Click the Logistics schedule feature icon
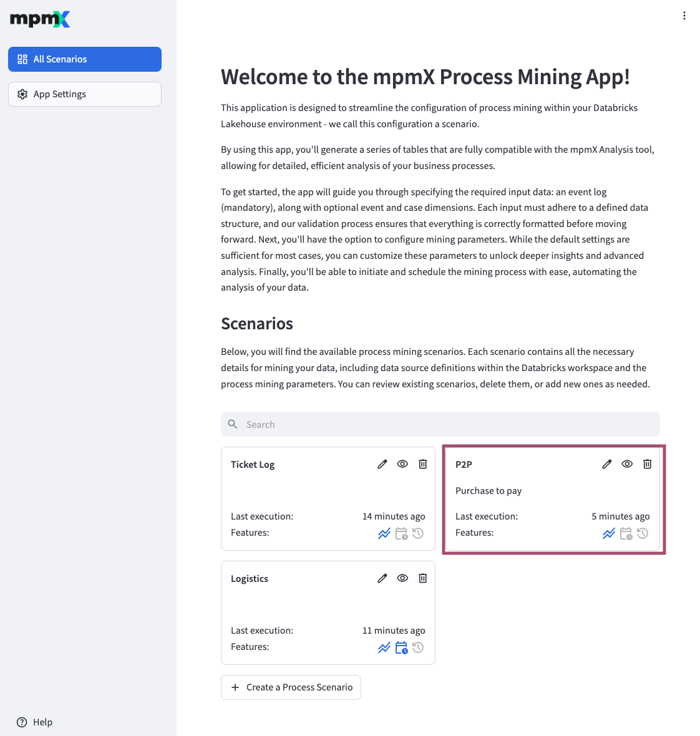700x736 pixels. [x=401, y=648]
